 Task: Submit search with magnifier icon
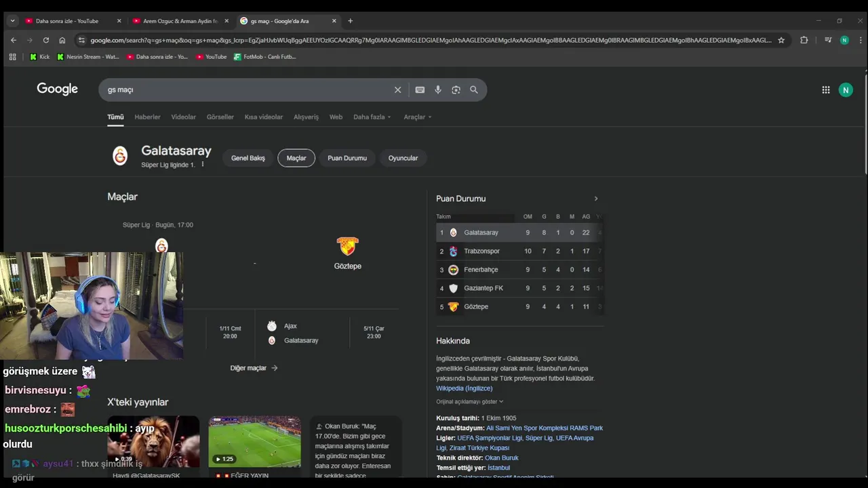click(474, 89)
